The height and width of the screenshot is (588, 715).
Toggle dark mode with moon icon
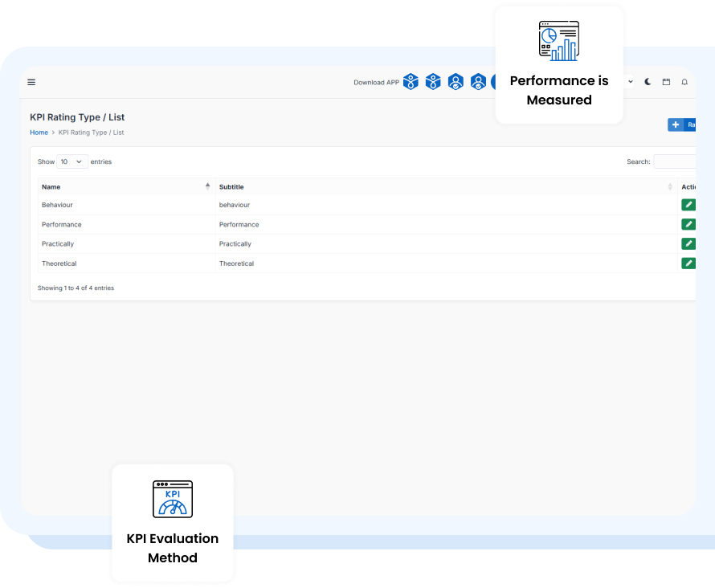click(648, 82)
